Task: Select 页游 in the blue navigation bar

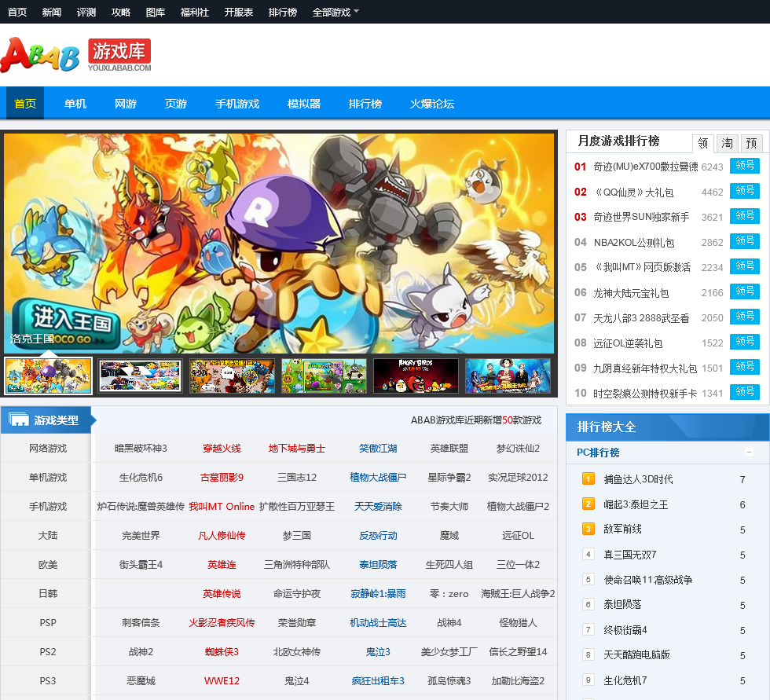Action: click(x=176, y=104)
